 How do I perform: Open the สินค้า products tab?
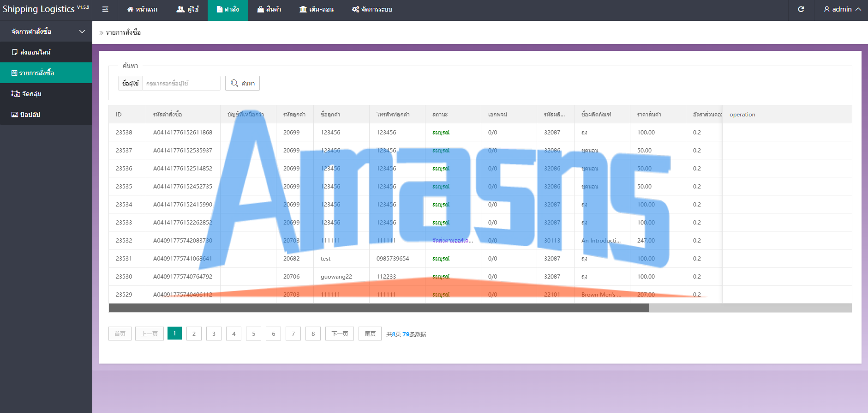[269, 9]
